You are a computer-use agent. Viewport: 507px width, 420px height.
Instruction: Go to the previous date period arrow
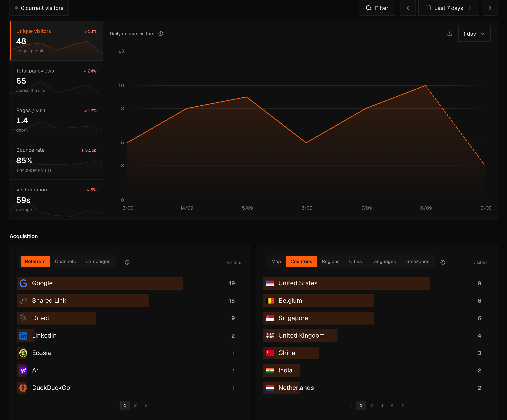408,8
